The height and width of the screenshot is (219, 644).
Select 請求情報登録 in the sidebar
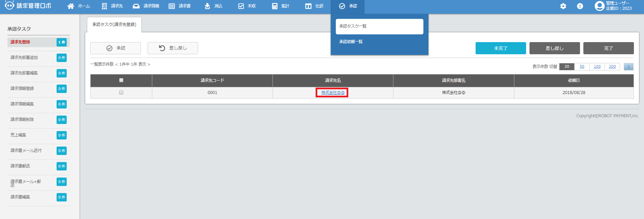[22, 89]
